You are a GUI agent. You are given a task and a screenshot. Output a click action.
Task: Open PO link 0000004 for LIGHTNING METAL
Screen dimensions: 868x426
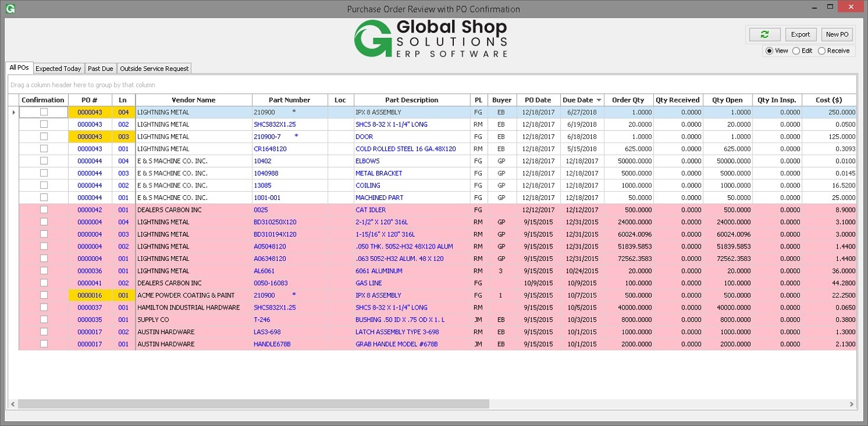click(x=91, y=222)
